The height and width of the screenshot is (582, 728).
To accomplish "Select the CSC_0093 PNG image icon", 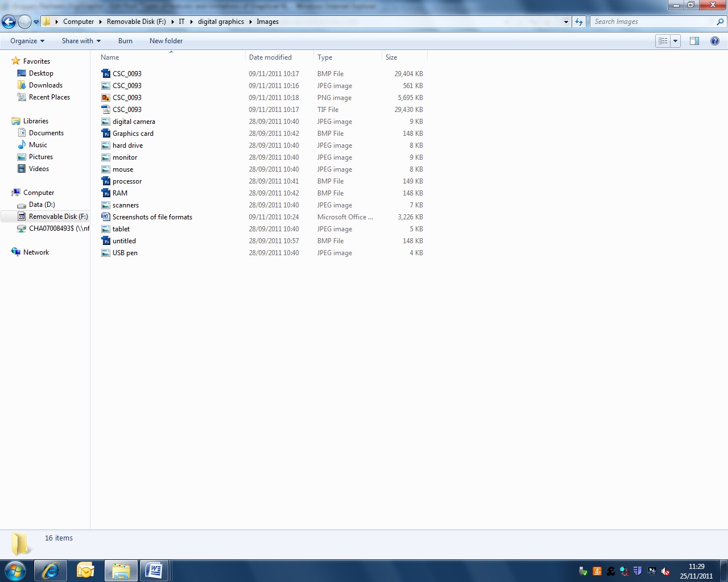I will click(x=106, y=98).
